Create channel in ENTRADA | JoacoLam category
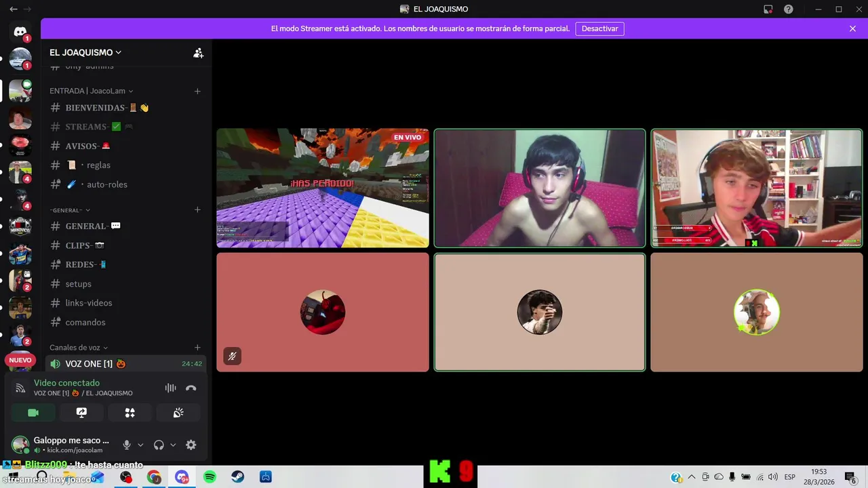The image size is (868, 488). point(197,91)
